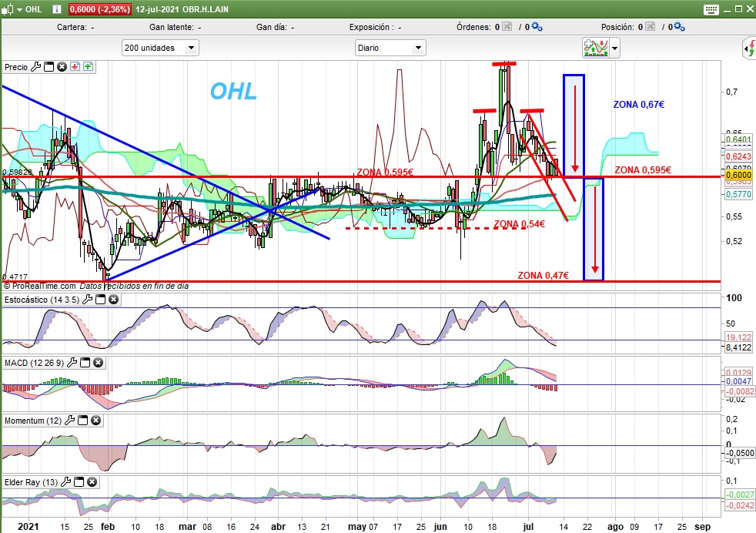Click the red price change box 0,6000

coord(99,9)
